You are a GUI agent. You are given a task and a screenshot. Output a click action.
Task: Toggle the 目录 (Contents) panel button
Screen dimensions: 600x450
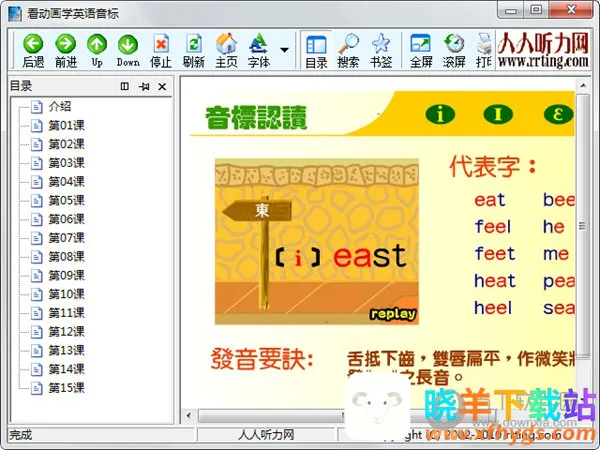pyautogui.click(x=316, y=50)
